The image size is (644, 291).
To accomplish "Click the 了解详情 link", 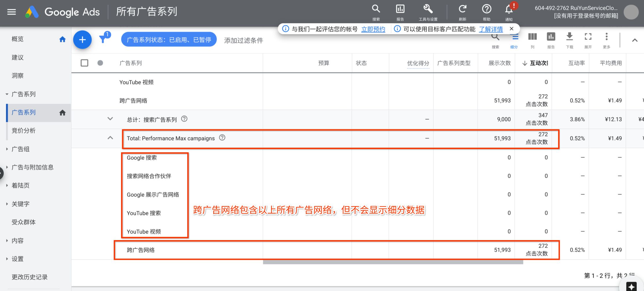I will click(491, 29).
